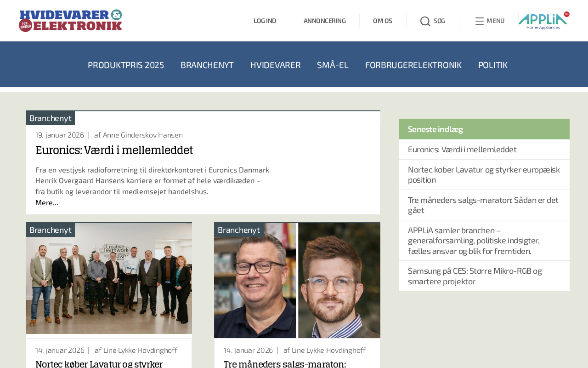This screenshot has width=588, height=368.
Task: Click the Om os link
Action: [x=383, y=21]
